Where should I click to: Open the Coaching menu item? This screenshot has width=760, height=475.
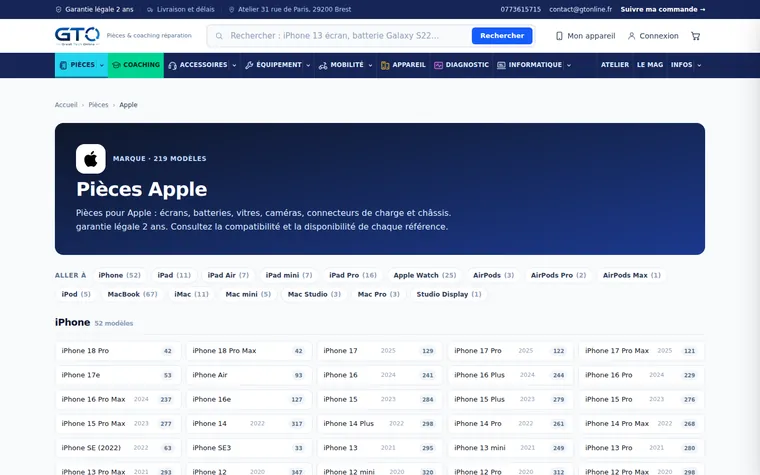[136, 65]
